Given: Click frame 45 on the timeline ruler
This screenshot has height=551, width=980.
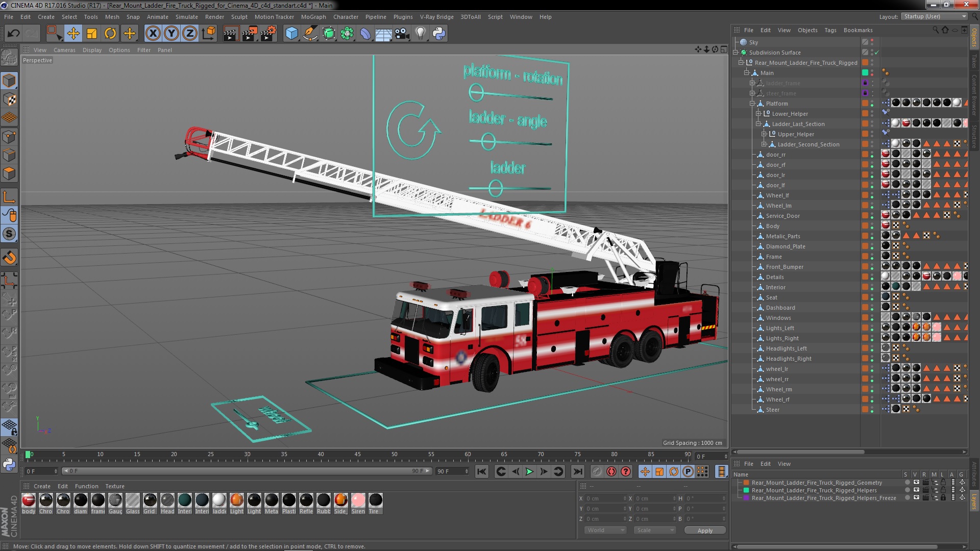Looking at the screenshot, I should 357,455.
